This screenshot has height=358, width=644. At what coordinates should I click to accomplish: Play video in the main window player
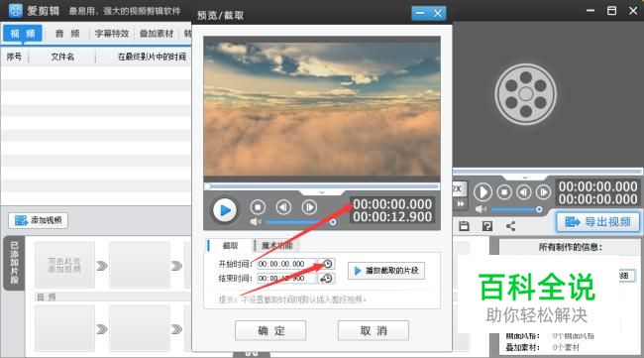(x=483, y=192)
